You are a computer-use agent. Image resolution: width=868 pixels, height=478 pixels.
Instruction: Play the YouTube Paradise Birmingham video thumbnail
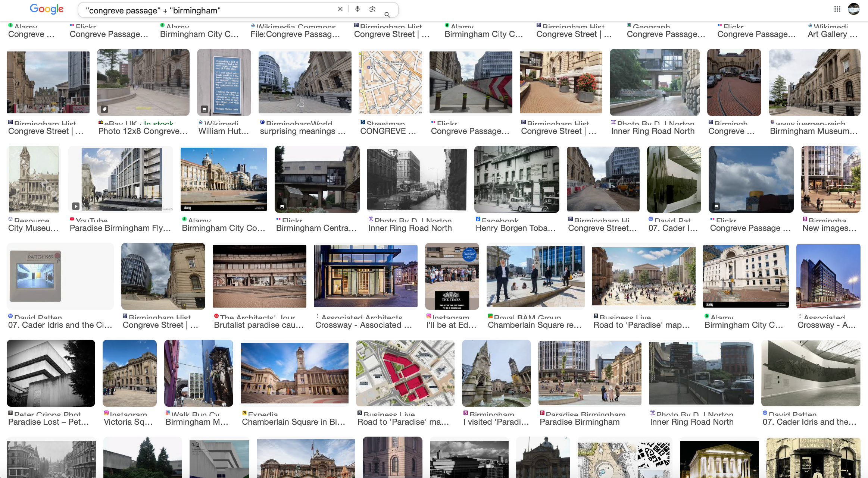click(121, 180)
